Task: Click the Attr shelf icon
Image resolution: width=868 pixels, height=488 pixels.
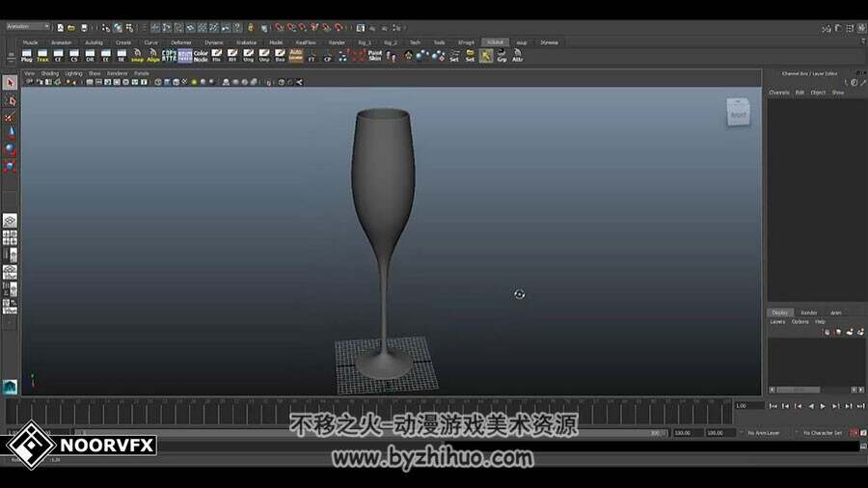Action: [x=518, y=55]
